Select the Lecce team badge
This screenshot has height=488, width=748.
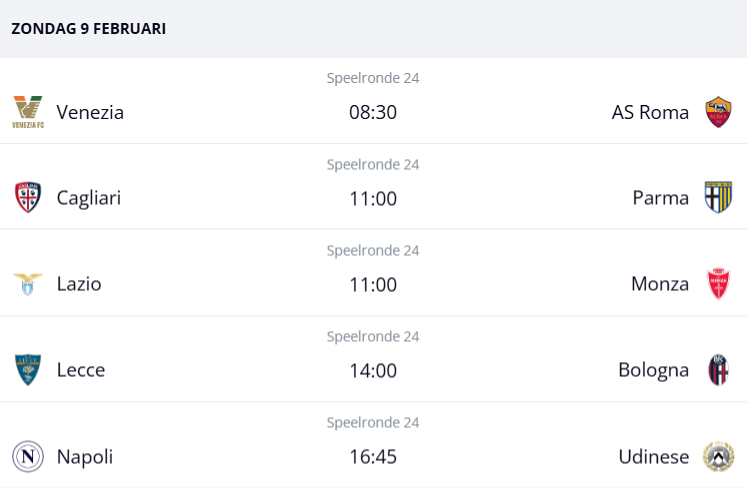click(x=28, y=370)
